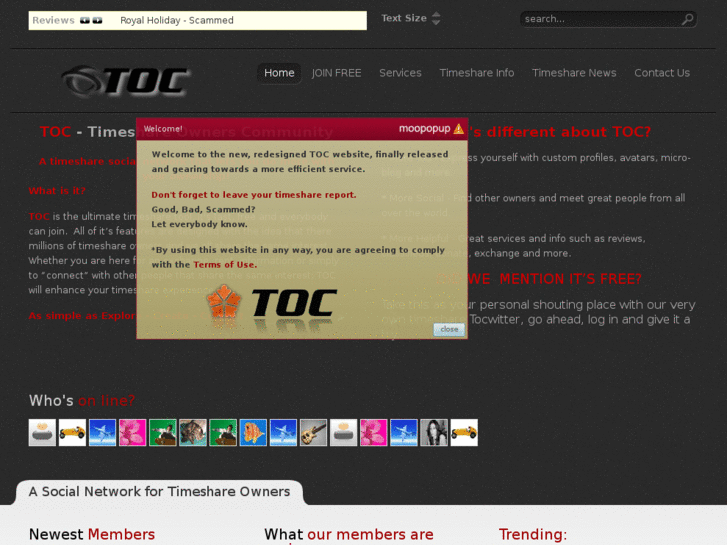Open the Royal Holiday - Scammed review
The image size is (727, 545).
tap(177, 20)
